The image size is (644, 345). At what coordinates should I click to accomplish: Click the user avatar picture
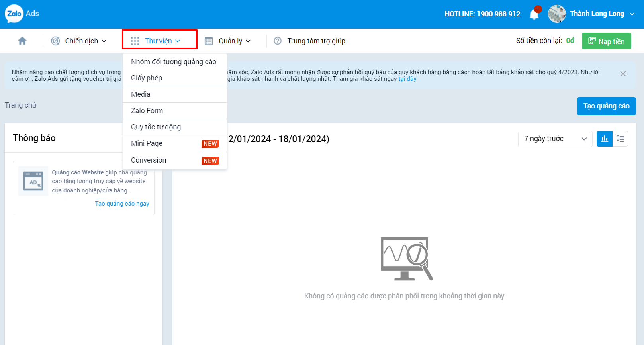click(x=557, y=14)
